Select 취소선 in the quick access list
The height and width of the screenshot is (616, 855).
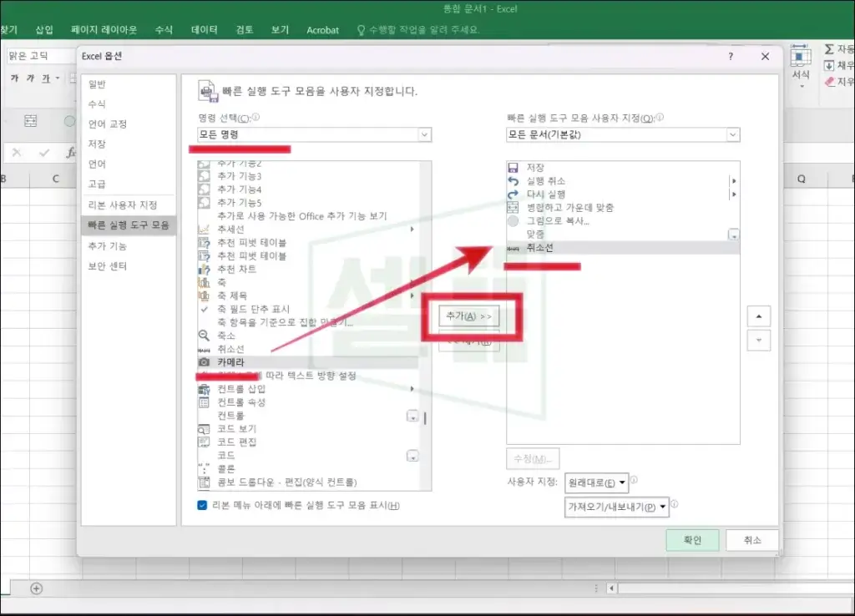623,248
